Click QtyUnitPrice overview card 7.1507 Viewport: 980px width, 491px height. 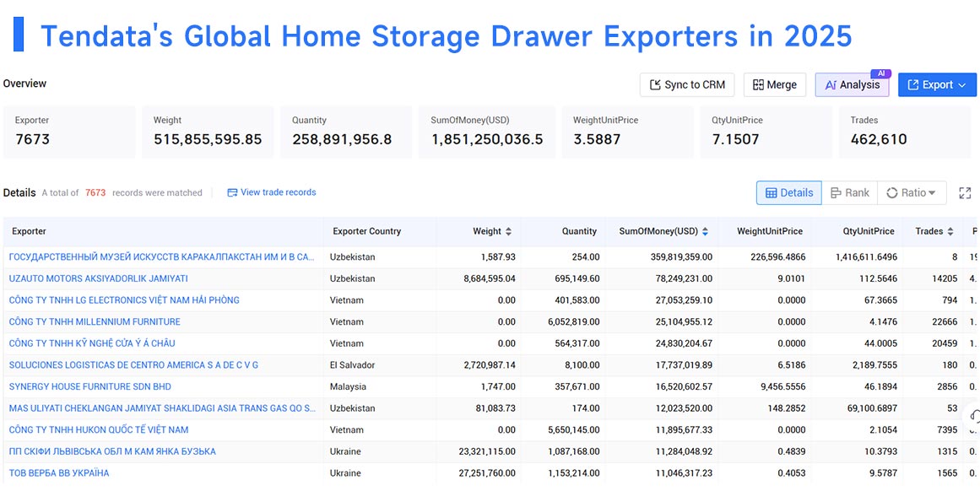click(766, 132)
